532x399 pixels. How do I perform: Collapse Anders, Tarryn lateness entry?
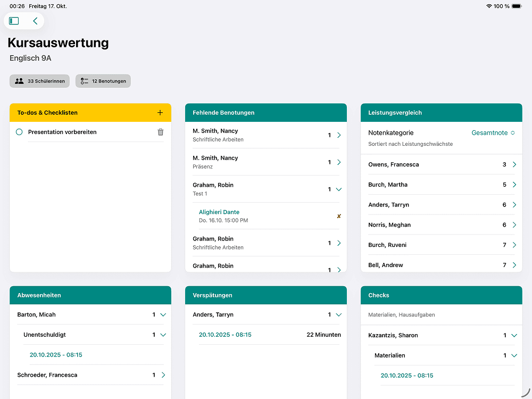339,315
